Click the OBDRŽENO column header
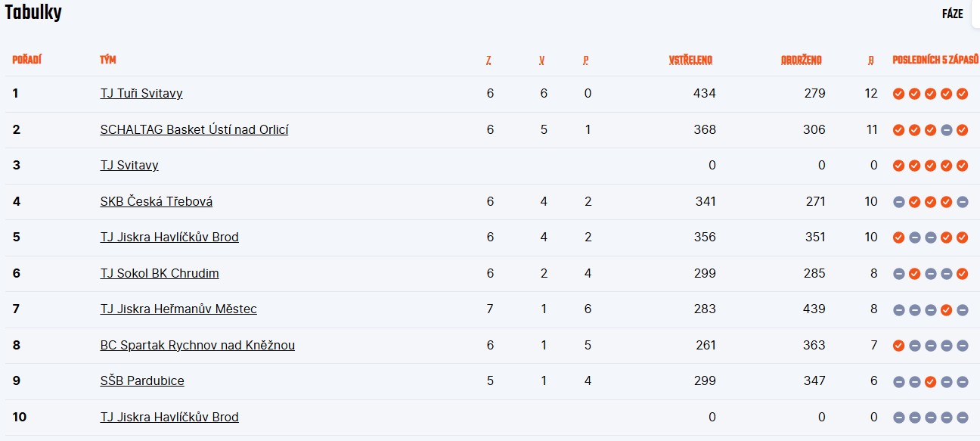980x441 pixels. [x=801, y=61]
